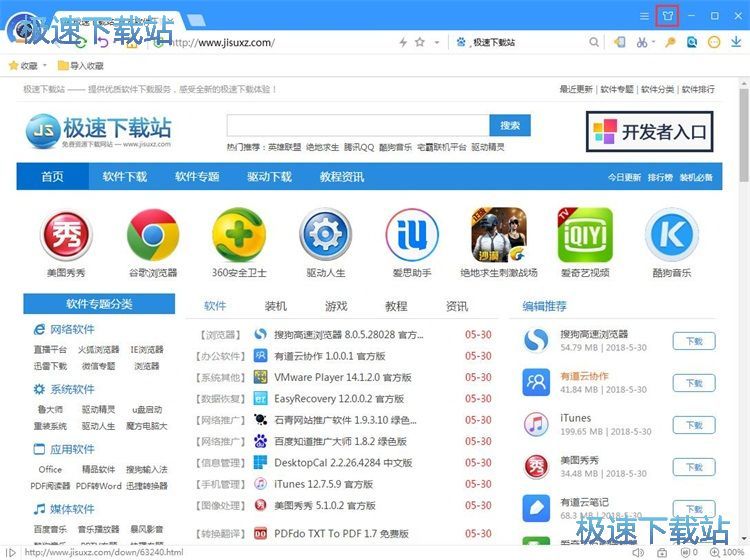Click the 美图秀秀 app icon
This screenshot has height=560, width=750.
66,235
